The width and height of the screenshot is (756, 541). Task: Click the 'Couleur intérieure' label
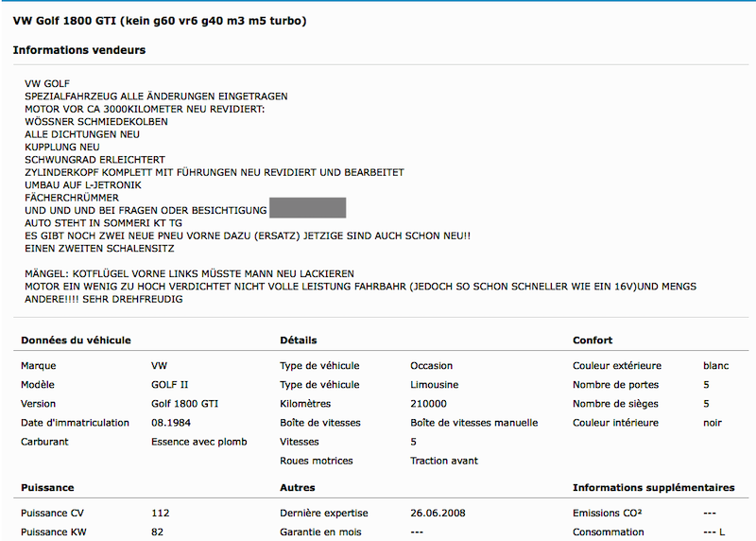click(x=616, y=423)
